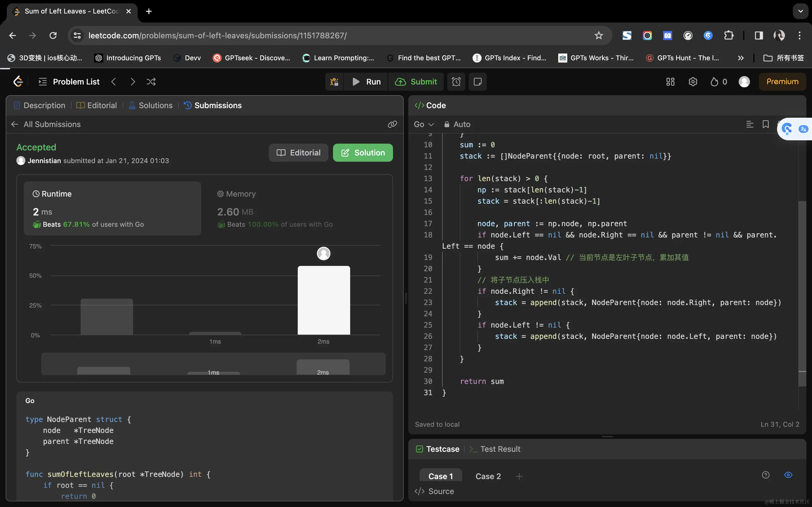Expand the Chrome tab search chevron
812x507 pixels.
click(801, 11)
